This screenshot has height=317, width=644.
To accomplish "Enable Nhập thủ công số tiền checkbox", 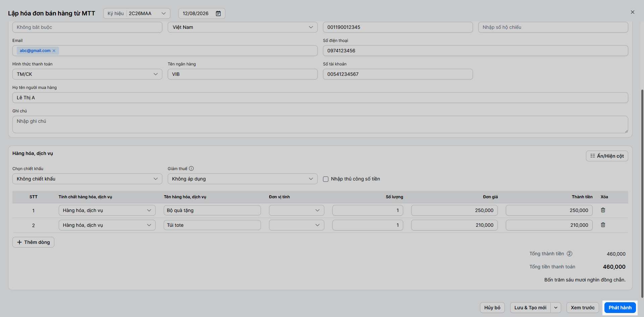I will pos(326,179).
